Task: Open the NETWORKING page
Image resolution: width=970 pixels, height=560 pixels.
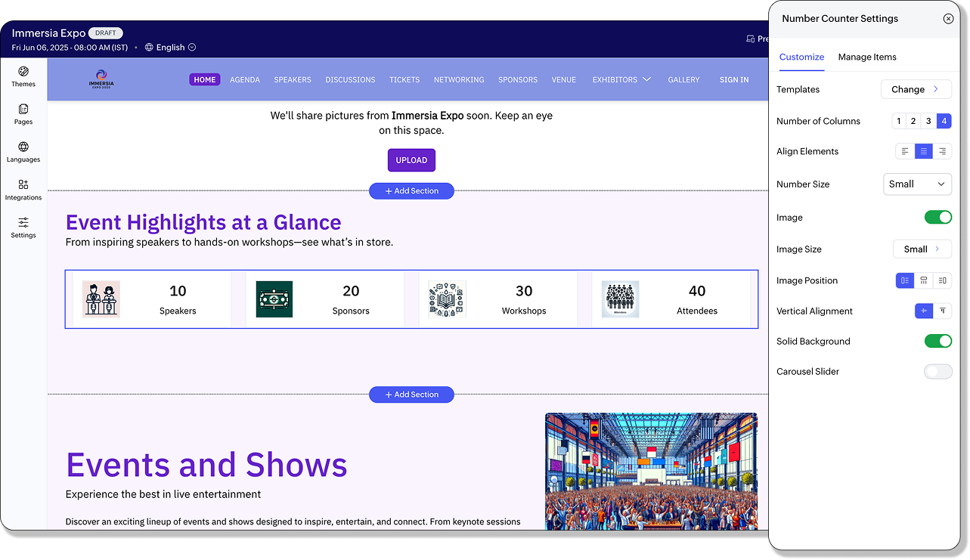Action: (459, 79)
